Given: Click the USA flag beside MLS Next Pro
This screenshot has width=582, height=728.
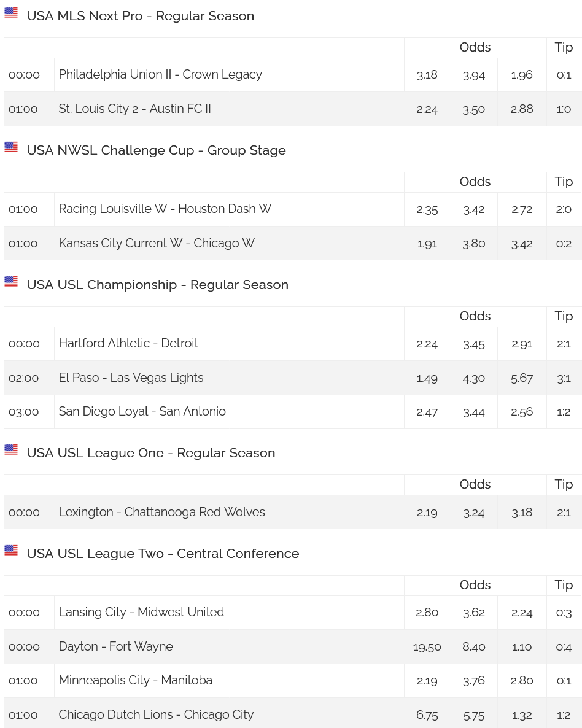Looking at the screenshot, I should pyautogui.click(x=11, y=12).
